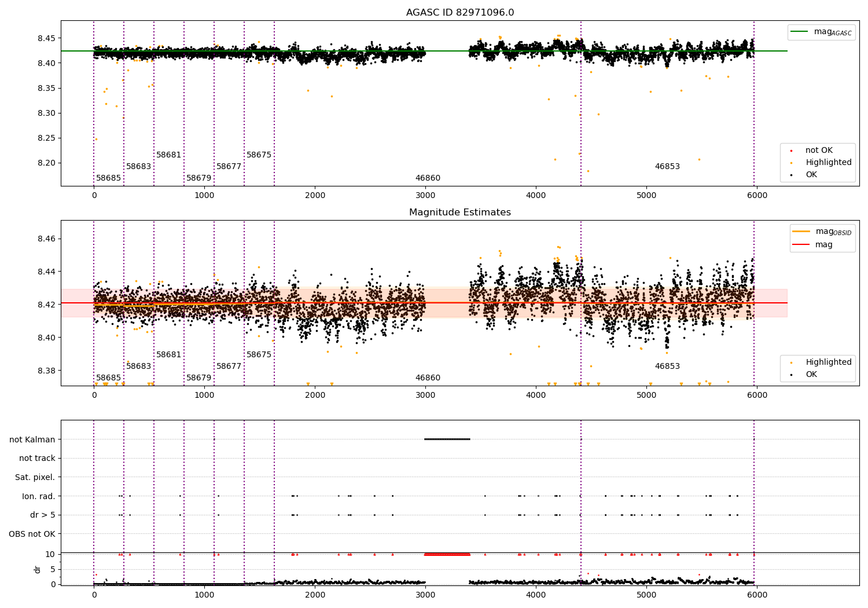Click OBSID label '58683' in the top plot

(x=139, y=167)
